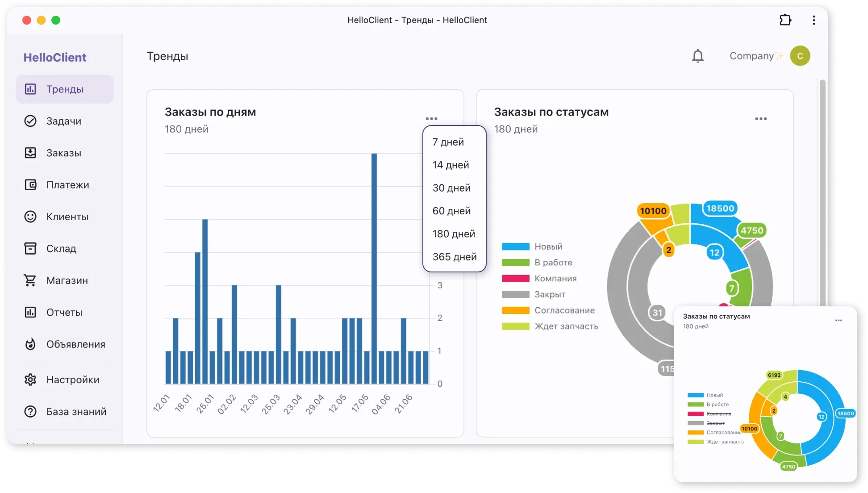Open the browser extensions puzzle icon
The width and height of the screenshot is (868, 493).
[785, 20]
